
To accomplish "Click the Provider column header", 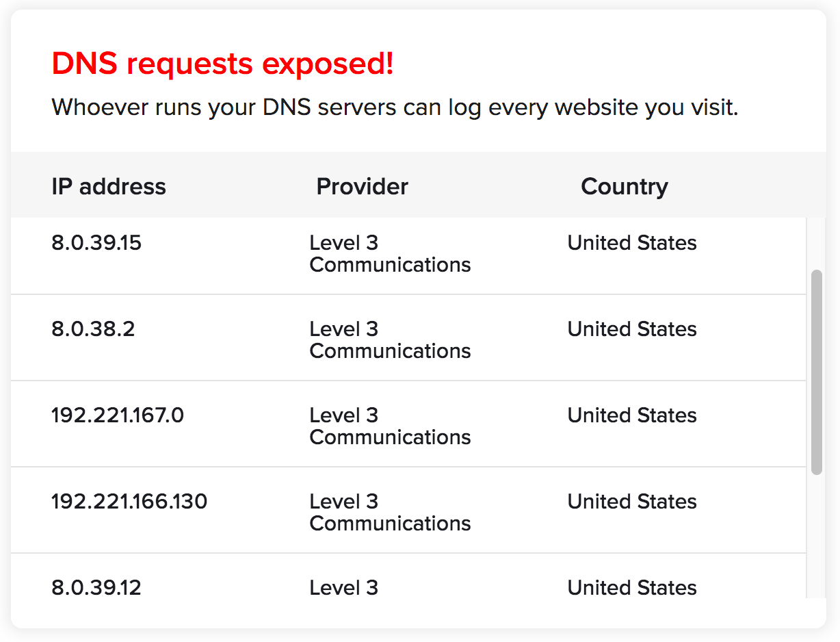I will (362, 185).
